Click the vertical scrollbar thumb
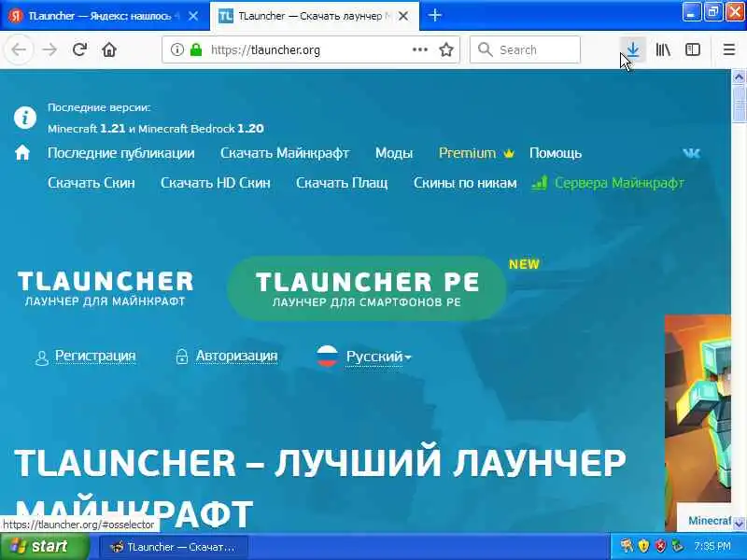Screen dimensions: 747x560 point(739,104)
